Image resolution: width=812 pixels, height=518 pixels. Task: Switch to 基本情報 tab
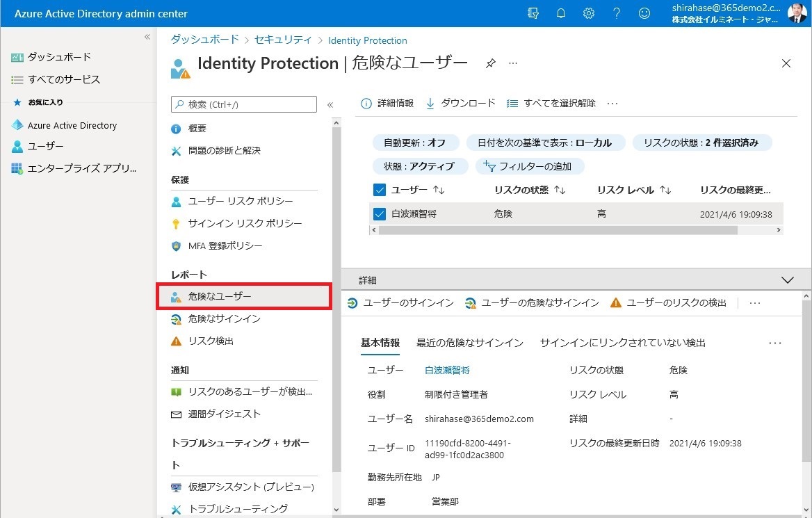380,343
